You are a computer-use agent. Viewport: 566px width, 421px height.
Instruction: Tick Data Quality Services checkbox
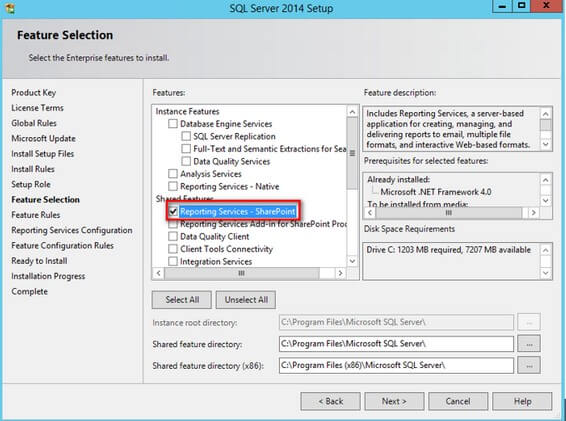coord(186,161)
